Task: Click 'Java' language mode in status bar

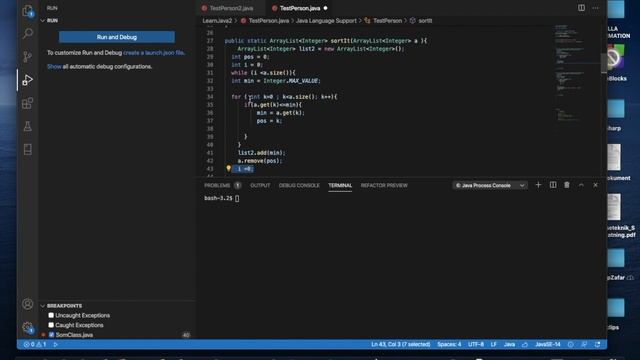Action: tap(509, 344)
